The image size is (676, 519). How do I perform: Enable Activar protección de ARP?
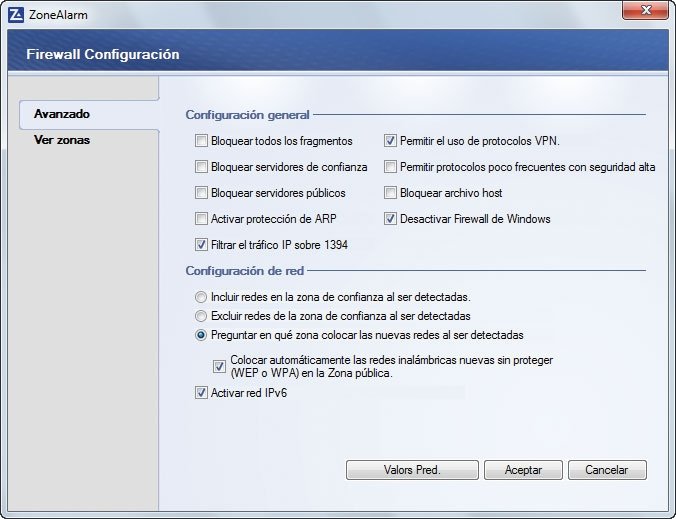coord(201,219)
